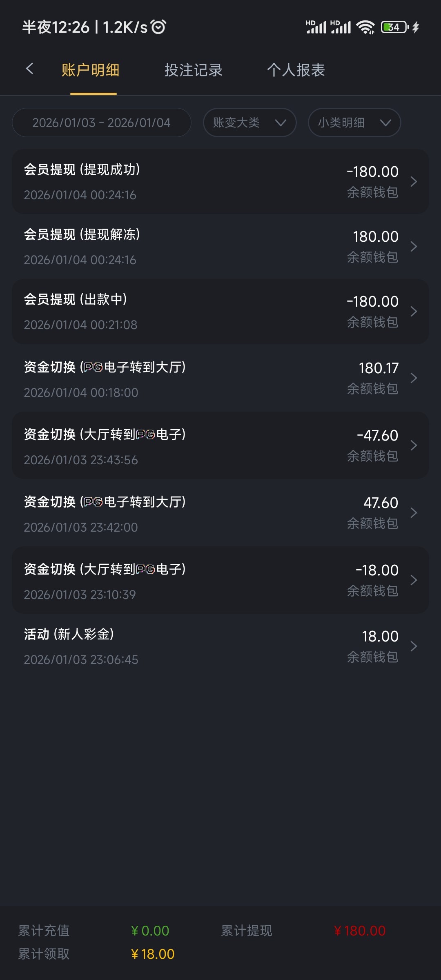The height and width of the screenshot is (980, 441).
Task: Select the 账户明细 tab
Action: coord(91,70)
